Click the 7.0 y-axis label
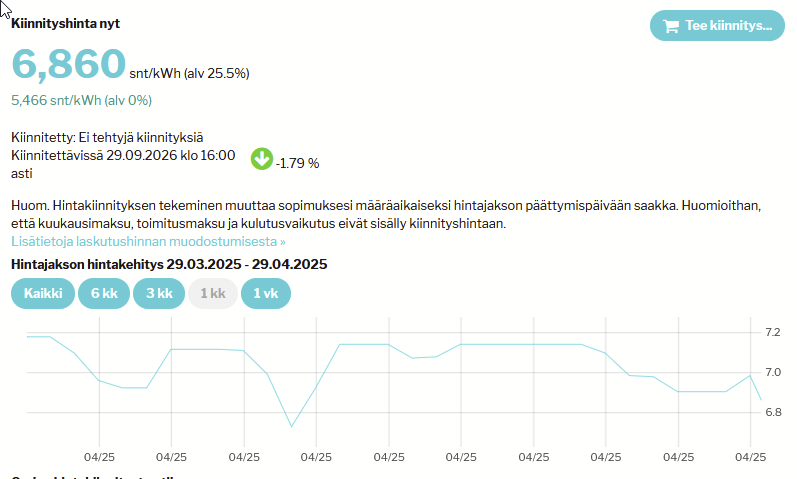Screen dimensions: 797x479 click(773, 372)
